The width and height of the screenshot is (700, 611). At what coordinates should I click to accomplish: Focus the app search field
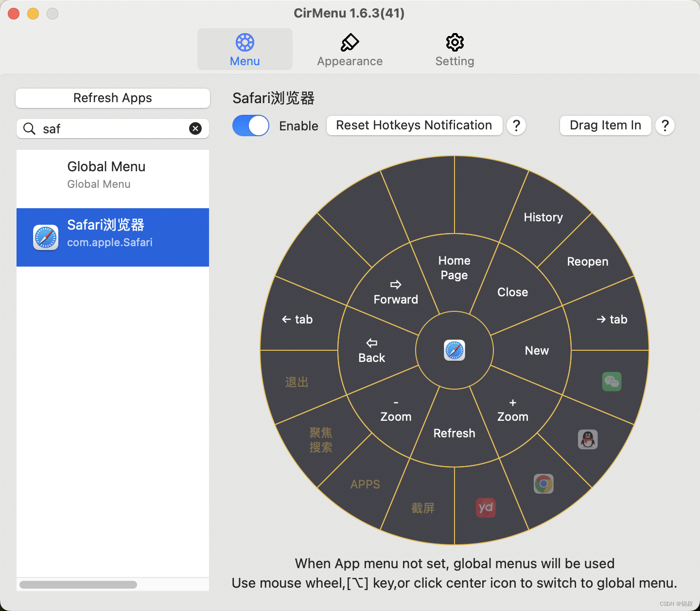coord(113,128)
